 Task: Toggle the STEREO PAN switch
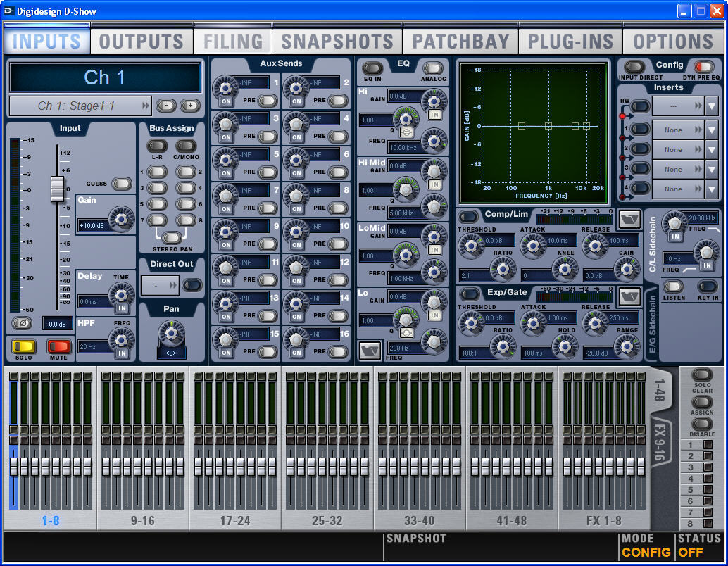(171, 238)
